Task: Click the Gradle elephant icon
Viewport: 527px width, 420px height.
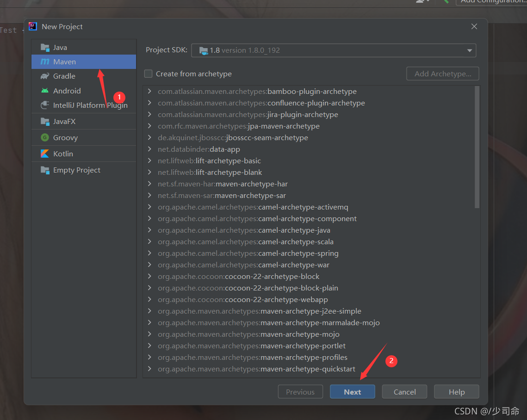Action: coord(45,76)
